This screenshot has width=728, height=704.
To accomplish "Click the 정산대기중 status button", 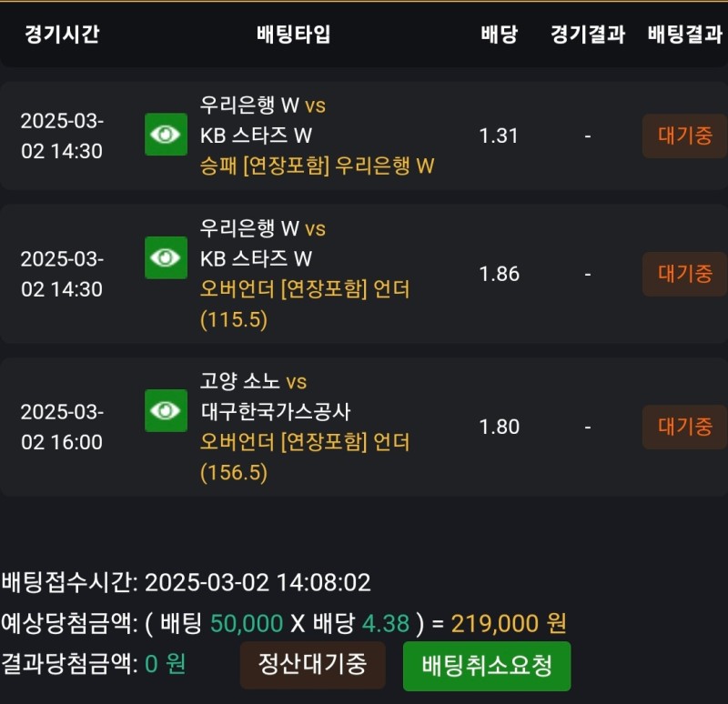I will click(312, 665).
